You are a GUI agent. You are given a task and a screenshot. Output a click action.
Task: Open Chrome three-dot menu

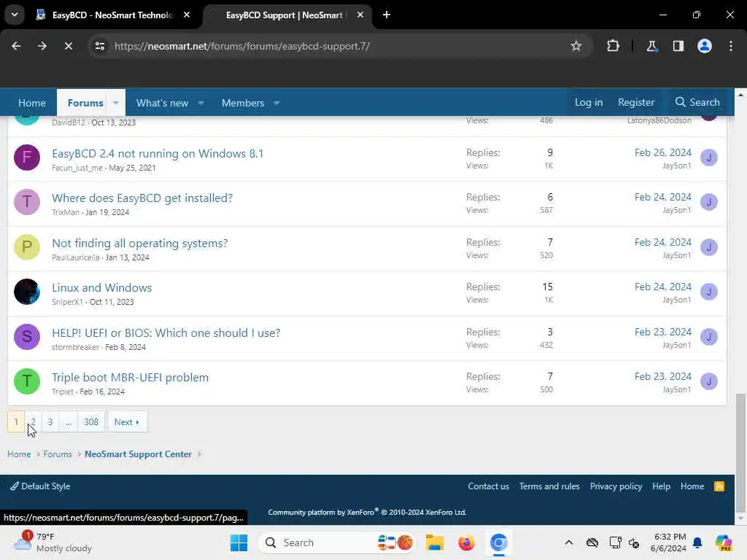pyautogui.click(x=731, y=46)
